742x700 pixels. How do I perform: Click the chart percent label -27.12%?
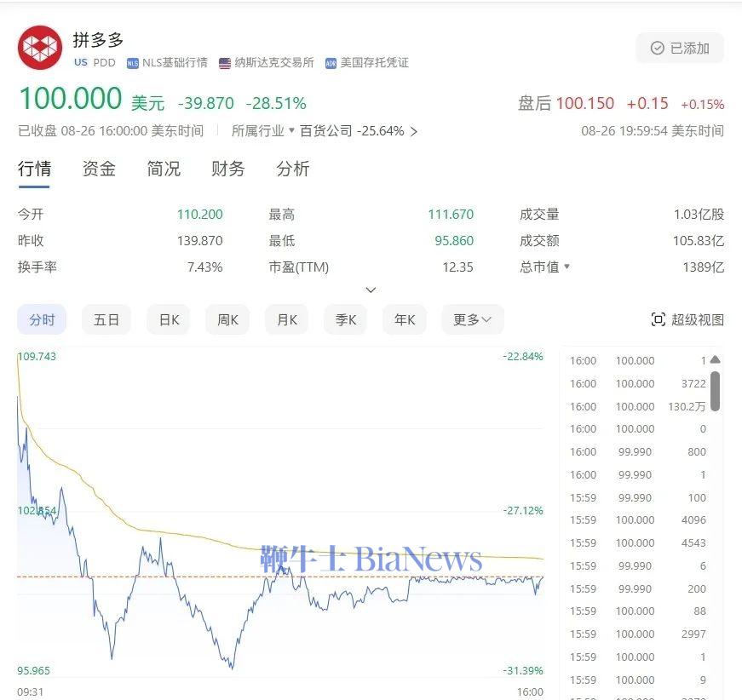pos(523,510)
